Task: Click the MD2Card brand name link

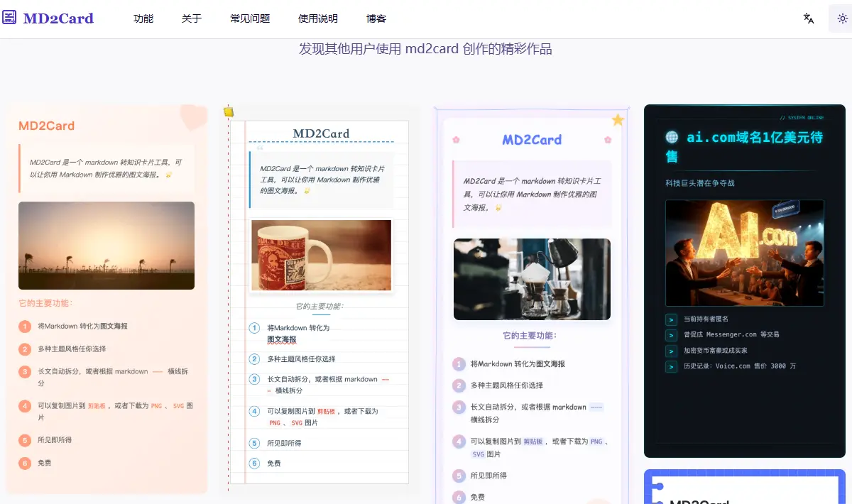Action: click(58, 18)
